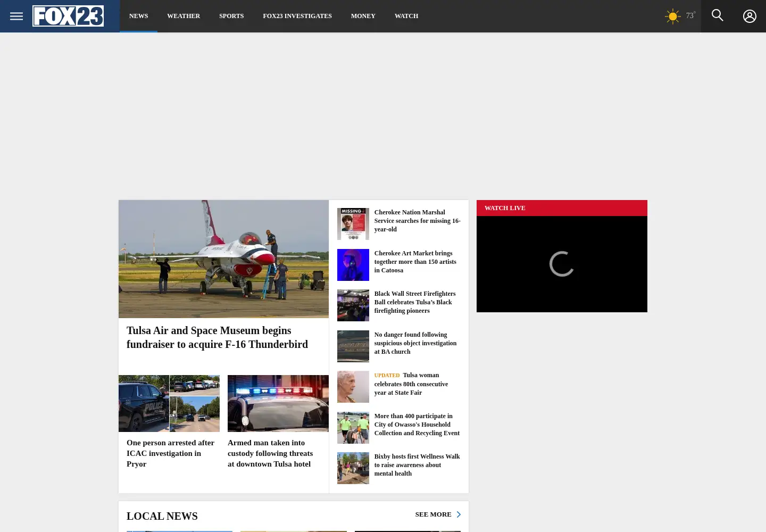
Task: Click the BA church story thumbnail
Action: click(353, 346)
